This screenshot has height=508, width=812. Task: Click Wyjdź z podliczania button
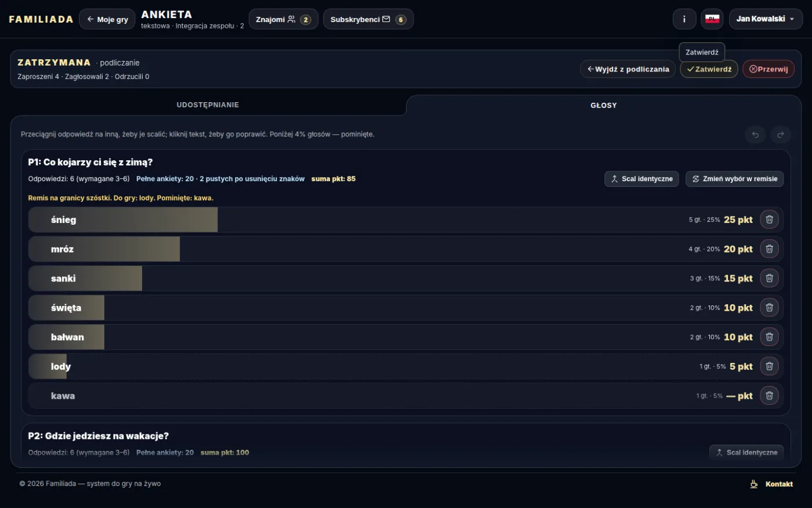coord(628,69)
